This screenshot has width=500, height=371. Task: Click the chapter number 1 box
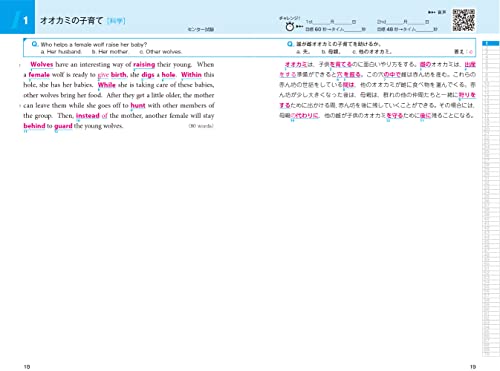point(17,17)
